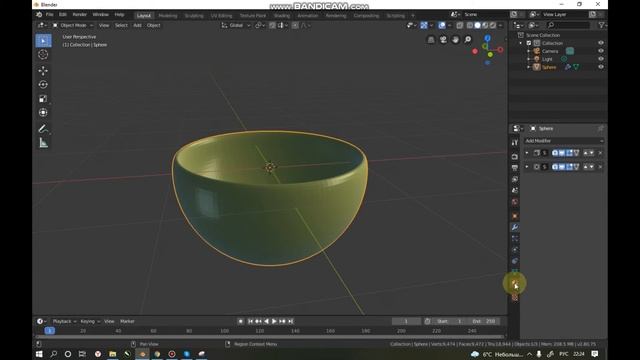Select the Measure tool
Viewport: 640px width, 360px height.
(x=43, y=143)
